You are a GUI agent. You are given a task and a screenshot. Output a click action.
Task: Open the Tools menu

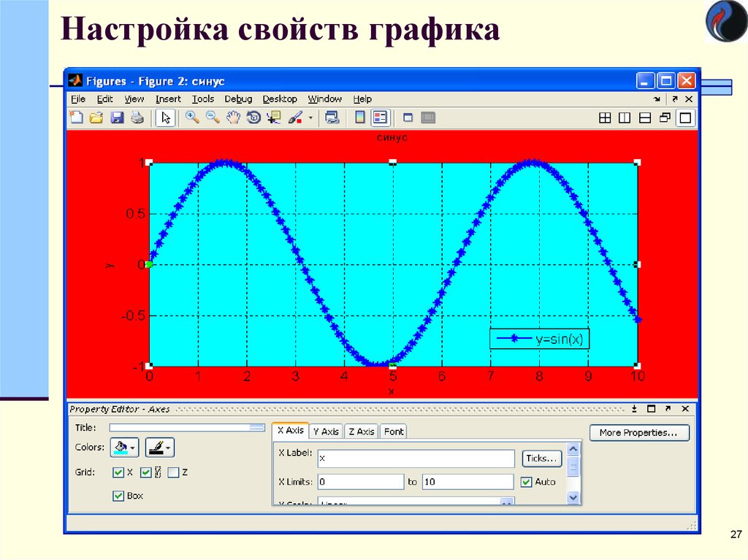click(203, 99)
